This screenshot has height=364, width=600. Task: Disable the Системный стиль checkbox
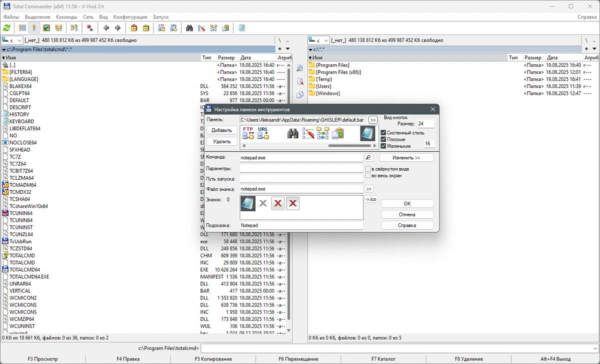point(383,133)
